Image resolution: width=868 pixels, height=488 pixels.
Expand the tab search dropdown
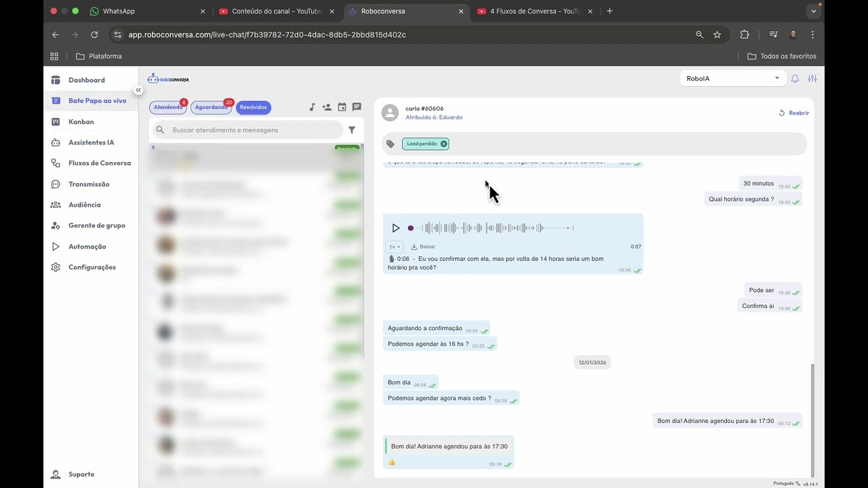point(814,12)
